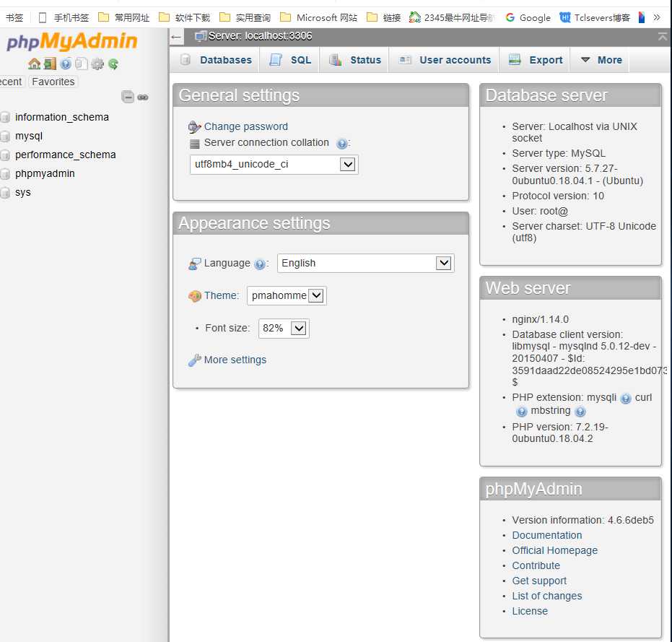This screenshot has height=642, width=672.
Task: Open the 实用查询 bookmark folder
Action: [x=245, y=17]
